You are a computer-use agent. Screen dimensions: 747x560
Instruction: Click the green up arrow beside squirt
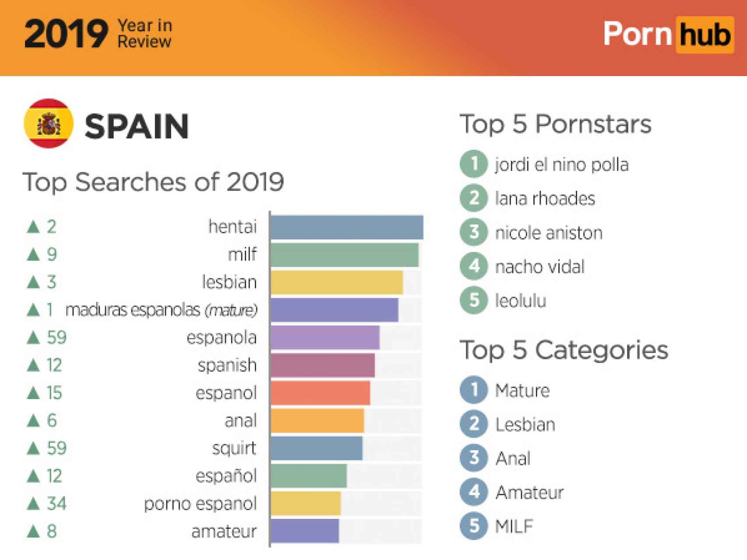click(x=33, y=448)
